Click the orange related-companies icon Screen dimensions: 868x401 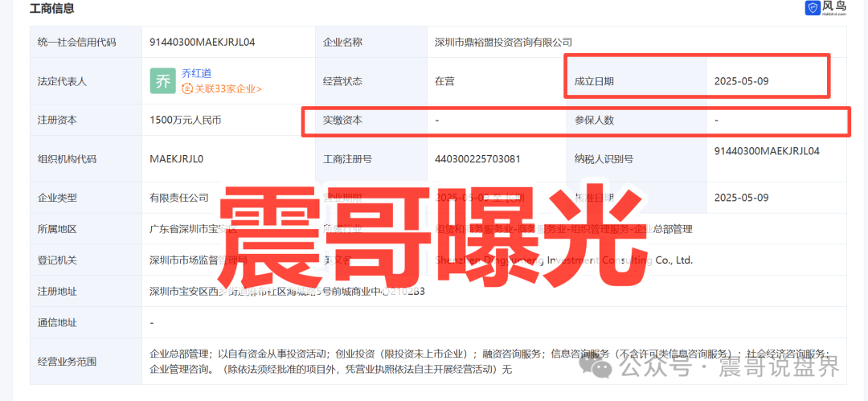coord(187,89)
